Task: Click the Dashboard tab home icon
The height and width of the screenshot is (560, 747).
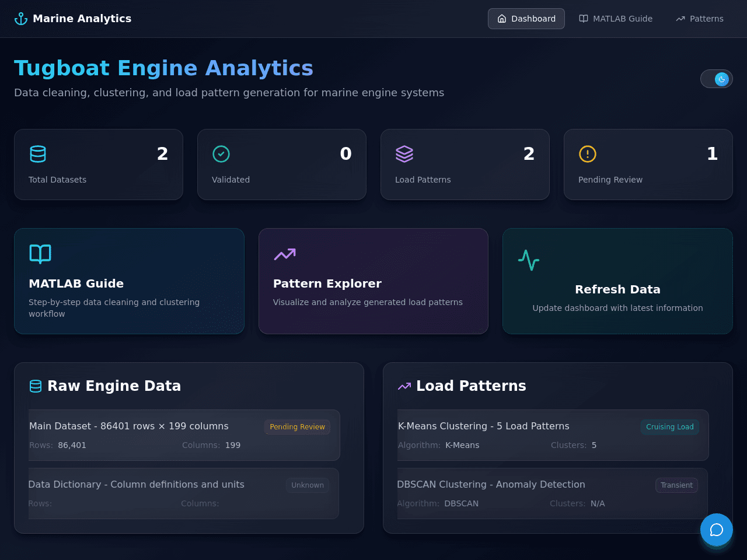Action: click(502, 19)
